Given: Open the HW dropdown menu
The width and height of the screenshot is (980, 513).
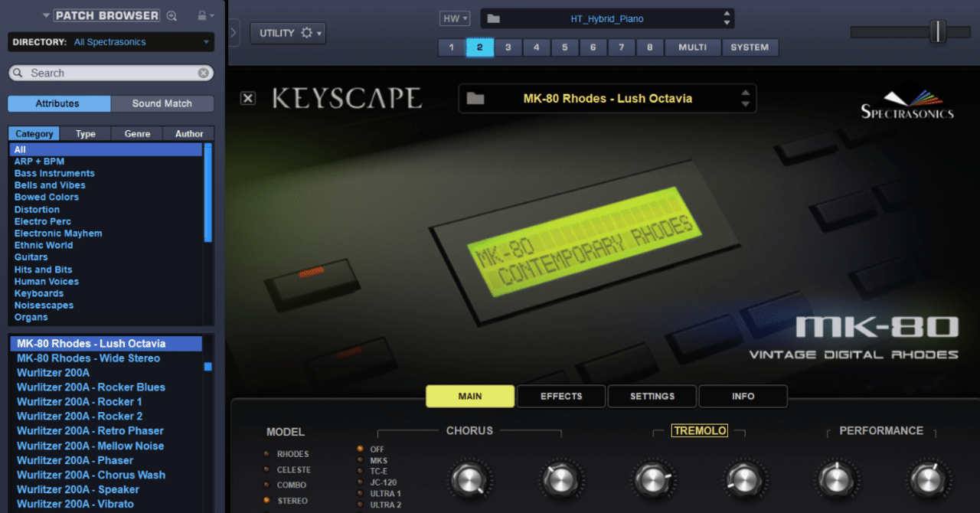Looking at the screenshot, I should [455, 18].
